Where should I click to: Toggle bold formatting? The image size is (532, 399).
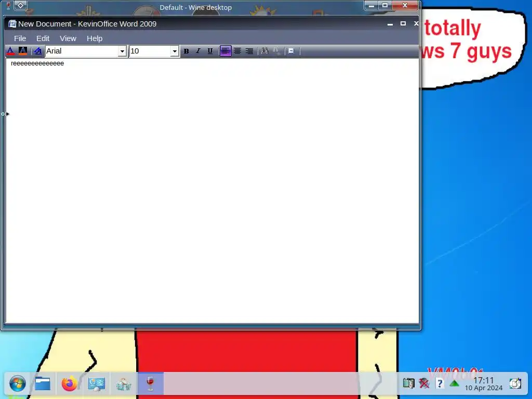187,51
